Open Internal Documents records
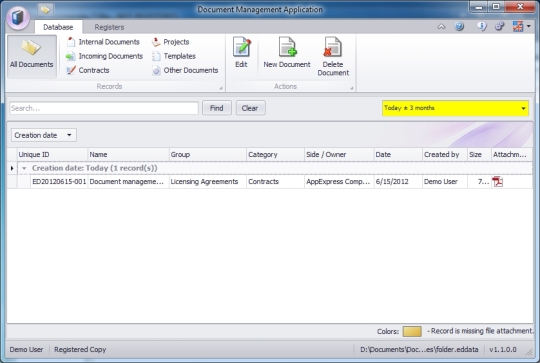540x363 pixels. 103,42
